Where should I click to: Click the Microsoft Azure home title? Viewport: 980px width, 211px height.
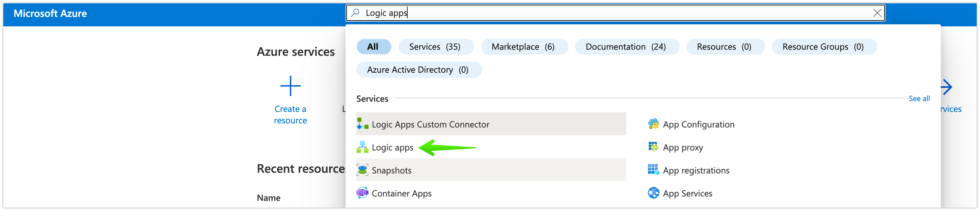click(x=50, y=13)
